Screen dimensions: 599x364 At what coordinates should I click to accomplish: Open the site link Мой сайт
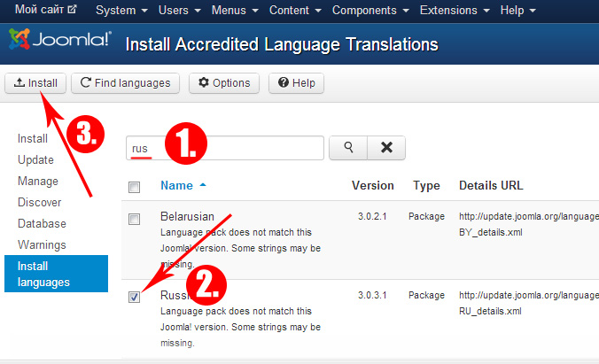(x=45, y=11)
